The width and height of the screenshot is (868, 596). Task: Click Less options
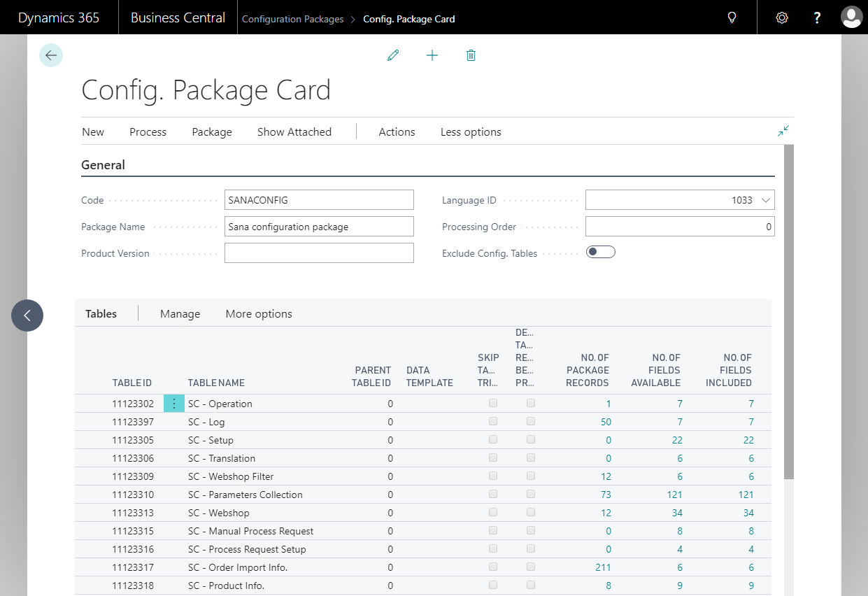tap(471, 132)
